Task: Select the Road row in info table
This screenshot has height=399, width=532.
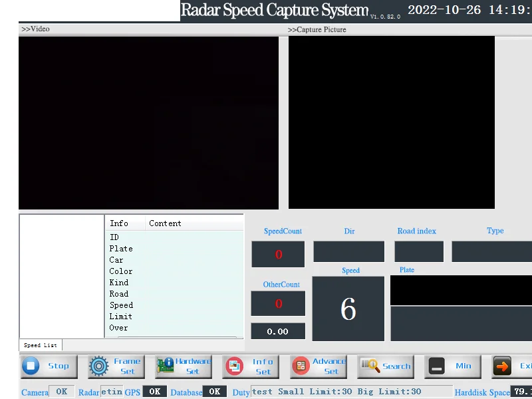Action: tap(174, 294)
